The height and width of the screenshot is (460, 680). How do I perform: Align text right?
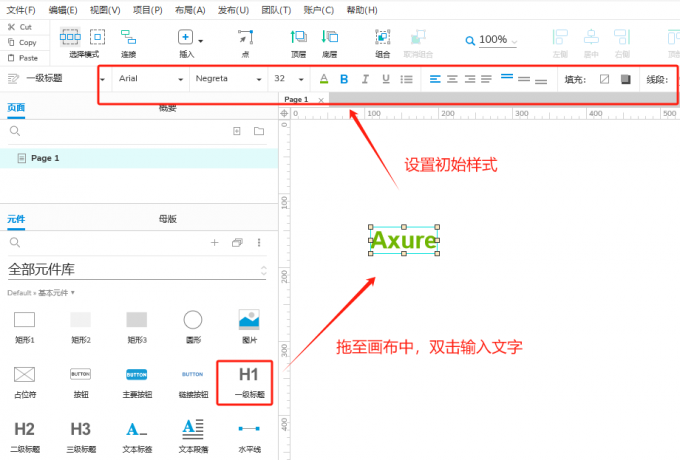470,79
